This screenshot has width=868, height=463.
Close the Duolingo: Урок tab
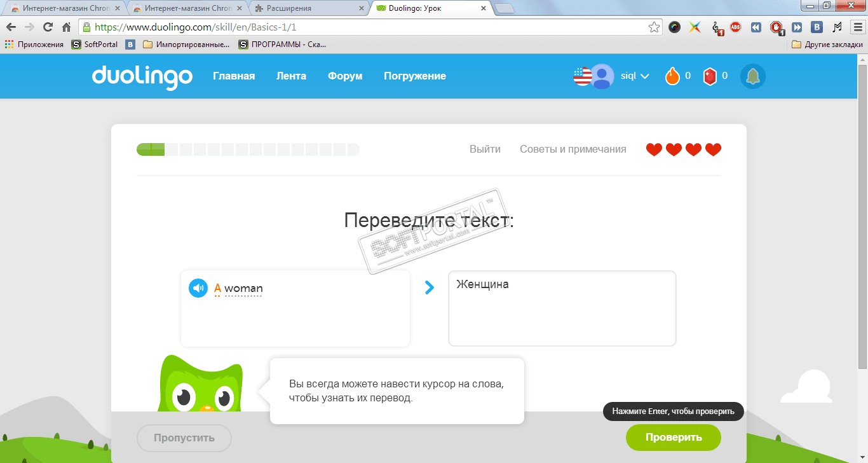pyautogui.click(x=484, y=9)
